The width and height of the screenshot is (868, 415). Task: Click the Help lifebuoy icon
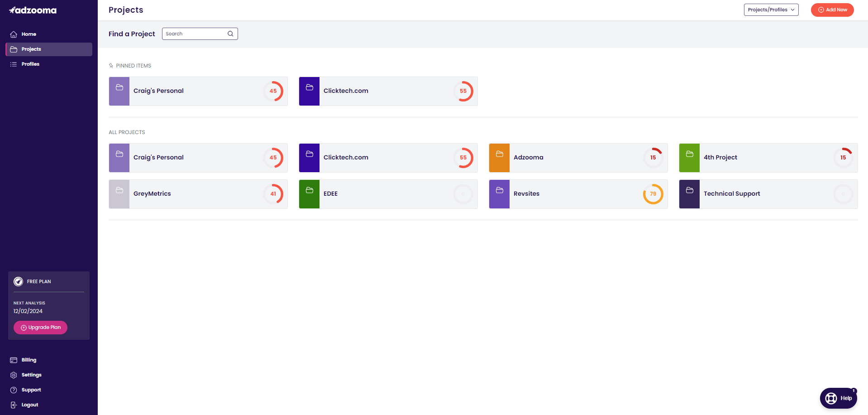831,398
